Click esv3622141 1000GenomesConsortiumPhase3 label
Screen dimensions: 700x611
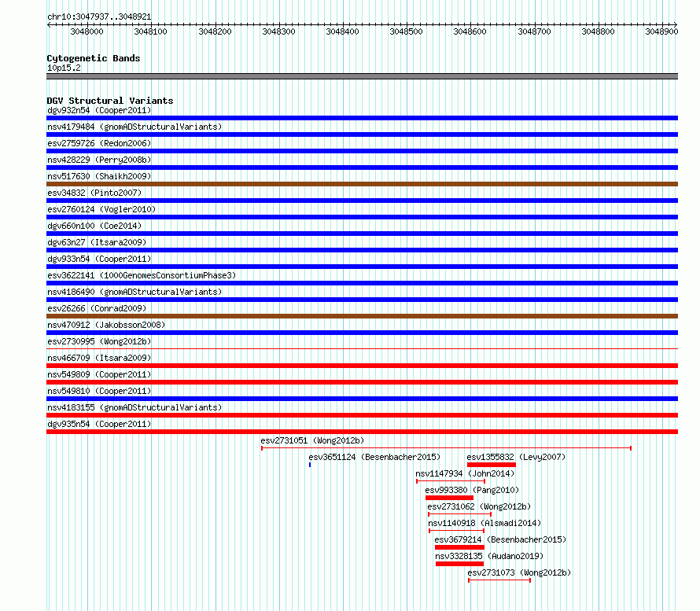(x=142, y=275)
